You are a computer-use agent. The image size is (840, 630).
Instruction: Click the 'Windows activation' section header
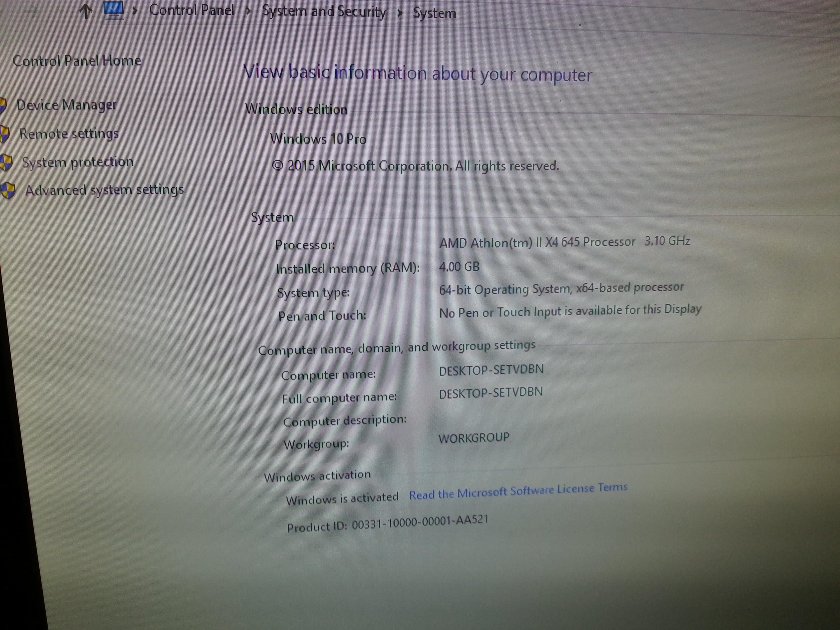(x=317, y=476)
